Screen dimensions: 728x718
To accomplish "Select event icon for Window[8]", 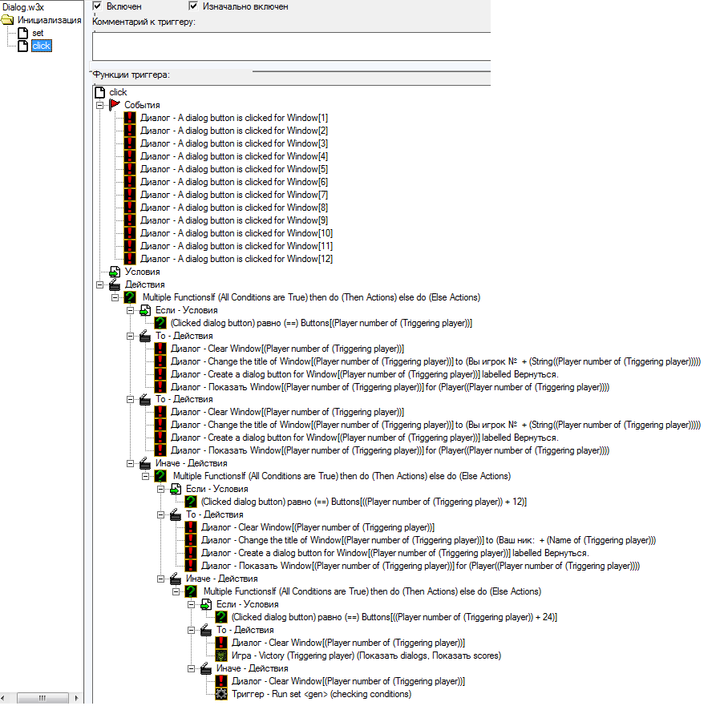I will click(x=130, y=208).
